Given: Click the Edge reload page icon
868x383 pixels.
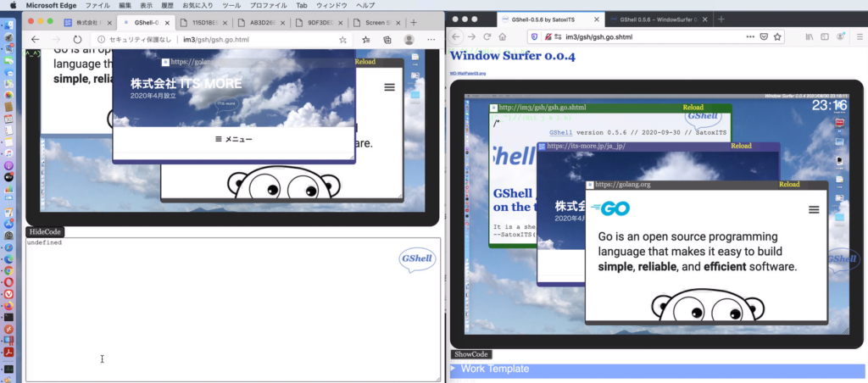Looking at the screenshot, I should [x=78, y=39].
